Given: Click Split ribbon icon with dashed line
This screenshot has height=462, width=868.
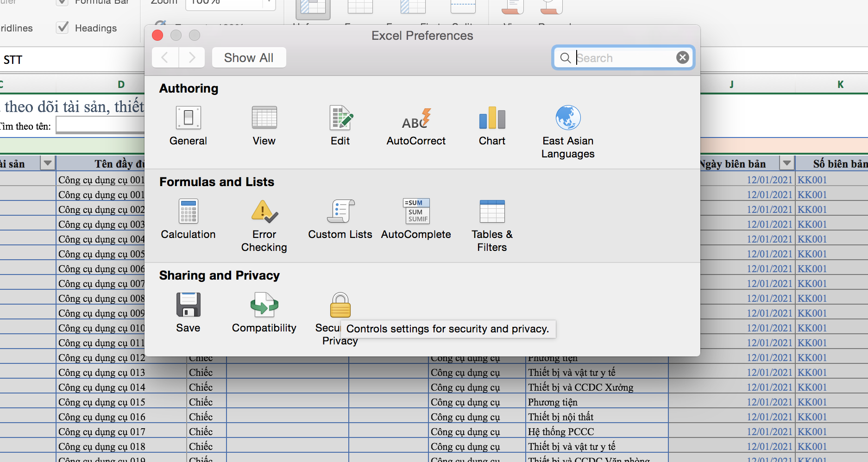Looking at the screenshot, I should 463,6.
